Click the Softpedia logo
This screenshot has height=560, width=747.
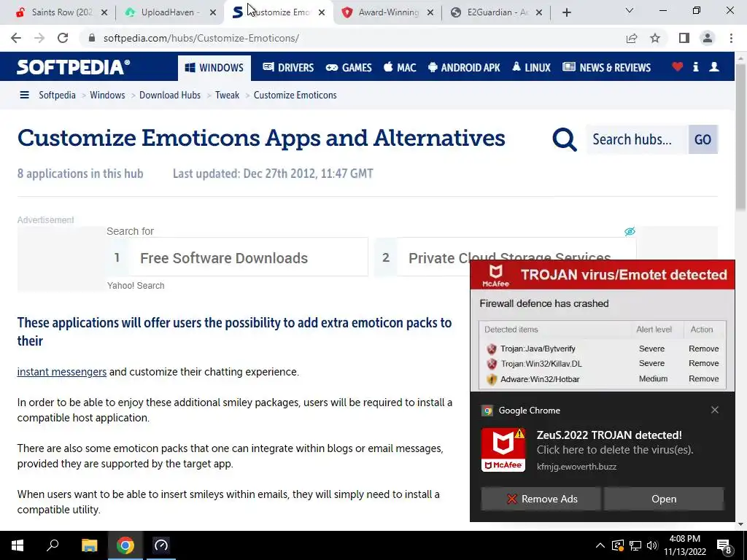74,67
